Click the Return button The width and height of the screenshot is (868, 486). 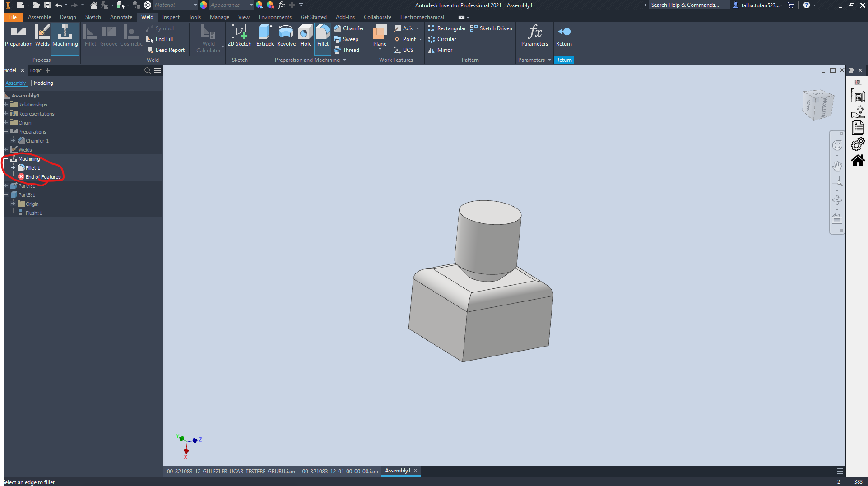(564, 36)
